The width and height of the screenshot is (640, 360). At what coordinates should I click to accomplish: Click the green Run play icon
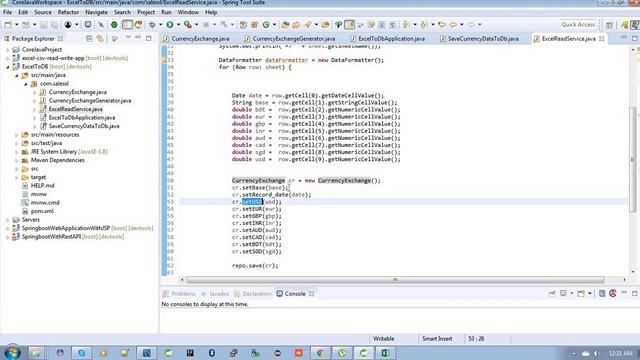[x=170, y=25]
